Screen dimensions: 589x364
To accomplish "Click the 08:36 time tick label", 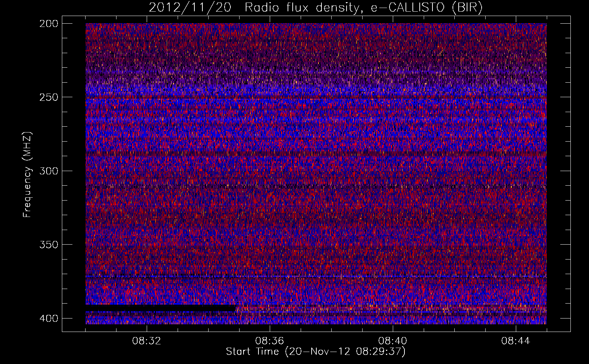I will (x=269, y=341).
